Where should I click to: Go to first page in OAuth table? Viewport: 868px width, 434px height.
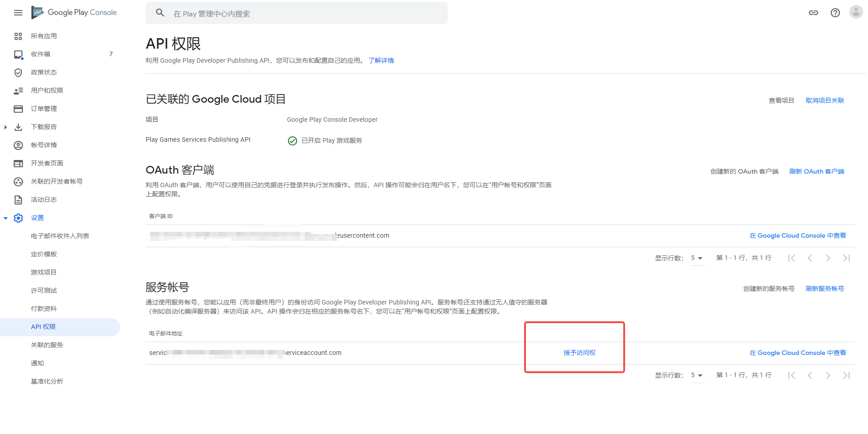pos(792,258)
